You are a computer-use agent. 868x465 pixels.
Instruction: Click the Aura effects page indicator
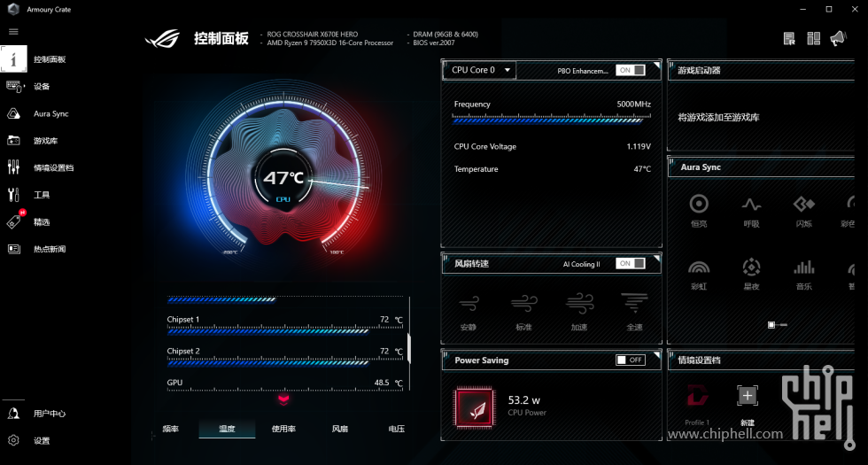point(778,325)
